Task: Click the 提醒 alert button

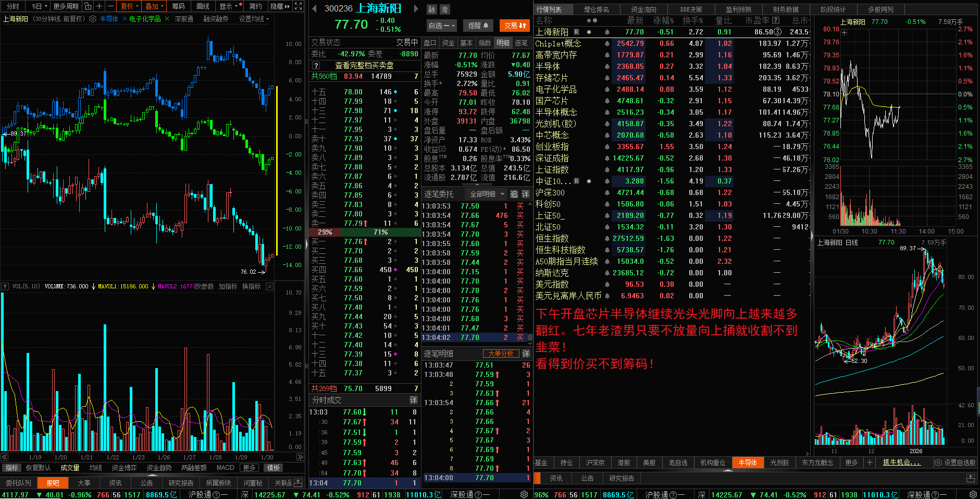Action: coord(478,26)
